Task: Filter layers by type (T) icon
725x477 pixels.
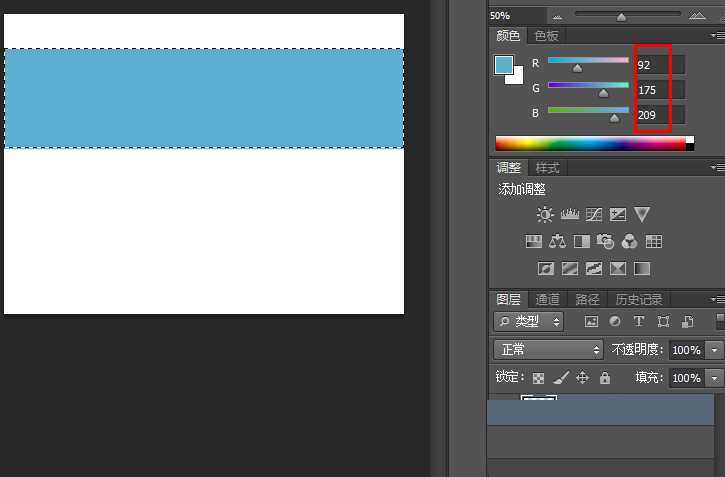Action: [x=639, y=321]
